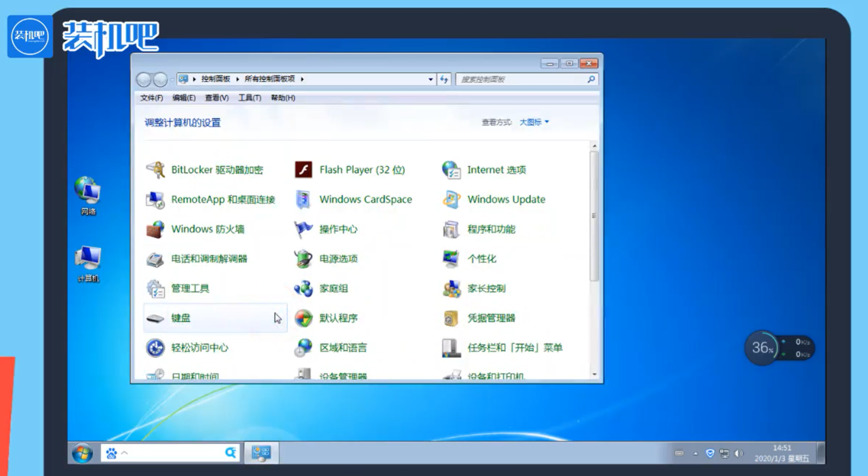Viewport: 868px width, 476px height.
Task: Open the 区域和语言 globe clock icon
Action: tap(304, 348)
